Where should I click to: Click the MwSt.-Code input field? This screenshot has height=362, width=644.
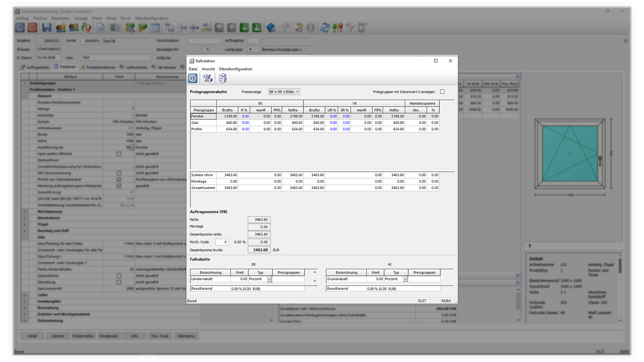click(x=222, y=242)
